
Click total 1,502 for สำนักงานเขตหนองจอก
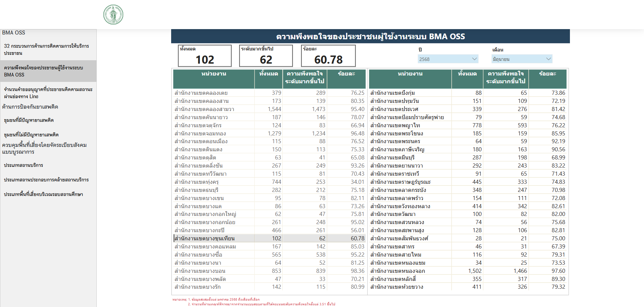click(475, 271)
